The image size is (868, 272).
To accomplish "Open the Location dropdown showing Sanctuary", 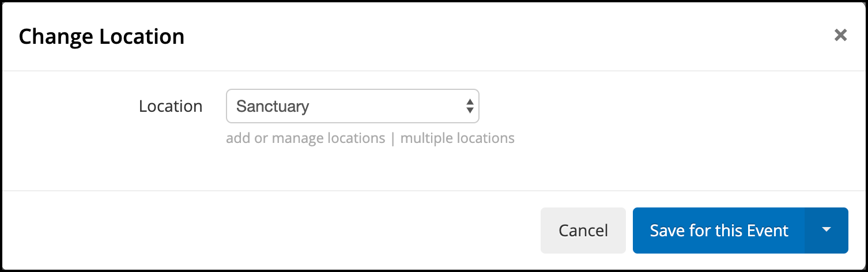I will 353,106.
